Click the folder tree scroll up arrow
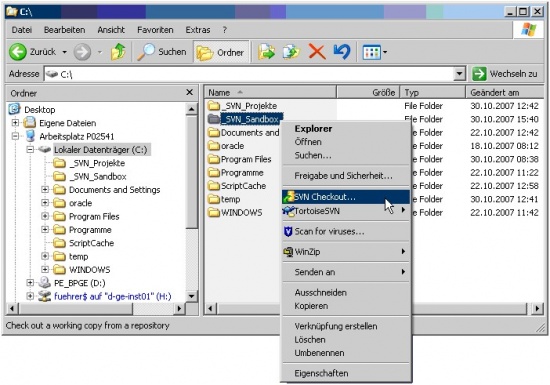This screenshot has width=550, height=385. click(x=191, y=109)
